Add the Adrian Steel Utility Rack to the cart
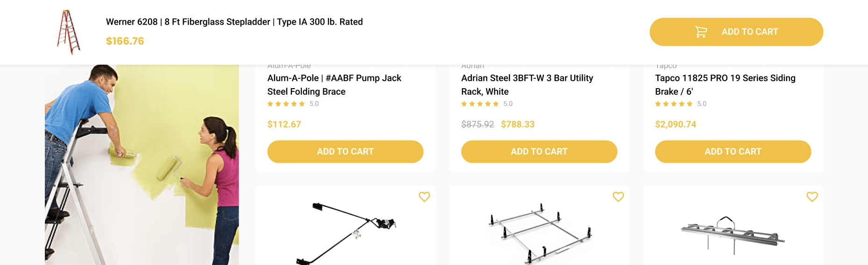The image size is (868, 265). pos(539,152)
